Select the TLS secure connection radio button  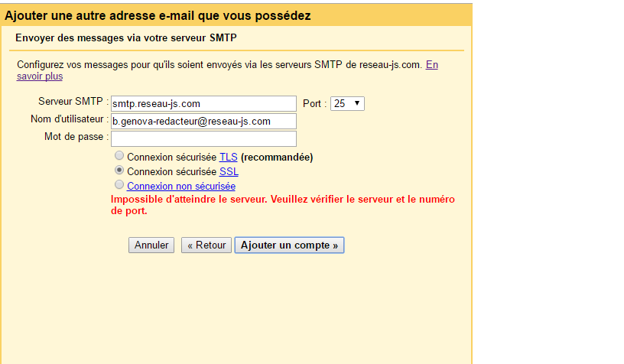[x=119, y=157]
